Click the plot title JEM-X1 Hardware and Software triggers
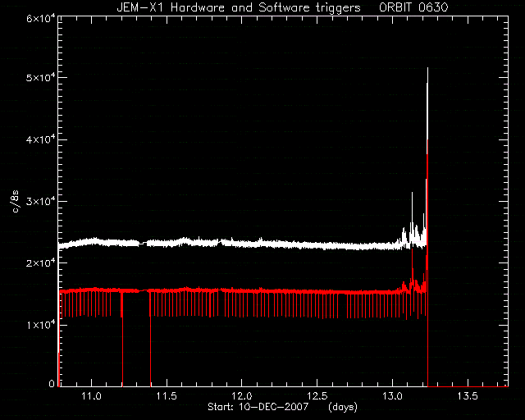This screenshot has width=525, height=420. click(239, 7)
